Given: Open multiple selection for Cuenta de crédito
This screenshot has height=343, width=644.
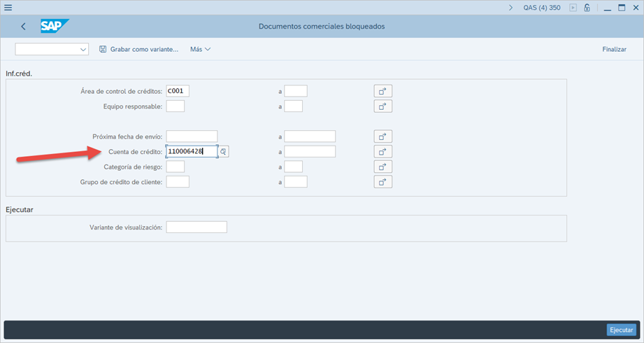Looking at the screenshot, I should pos(382,151).
